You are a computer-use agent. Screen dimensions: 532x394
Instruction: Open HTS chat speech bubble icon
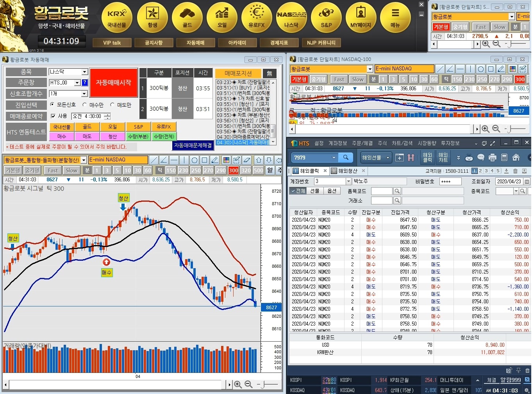[x=481, y=158]
